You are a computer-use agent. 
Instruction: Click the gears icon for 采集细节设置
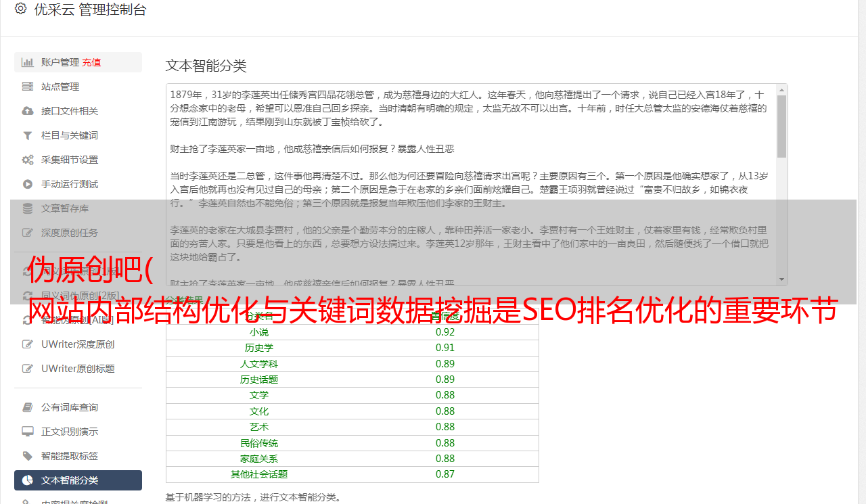(x=28, y=160)
